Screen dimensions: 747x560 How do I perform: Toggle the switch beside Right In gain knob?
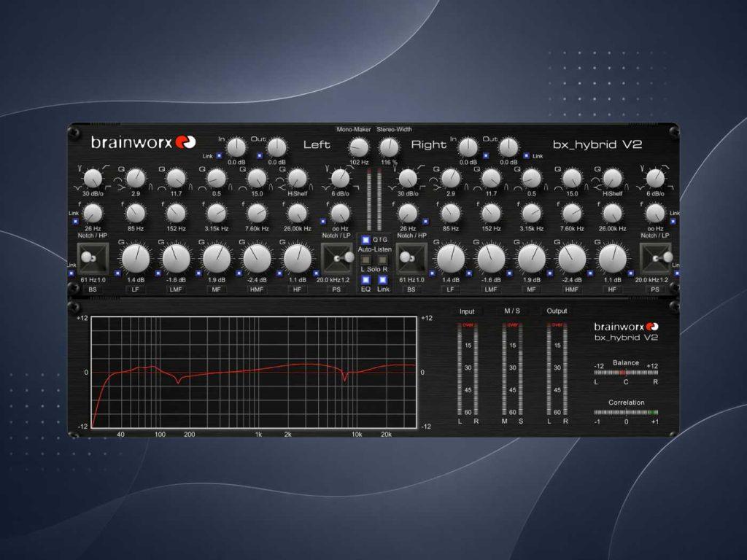click(x=486, y=156)
